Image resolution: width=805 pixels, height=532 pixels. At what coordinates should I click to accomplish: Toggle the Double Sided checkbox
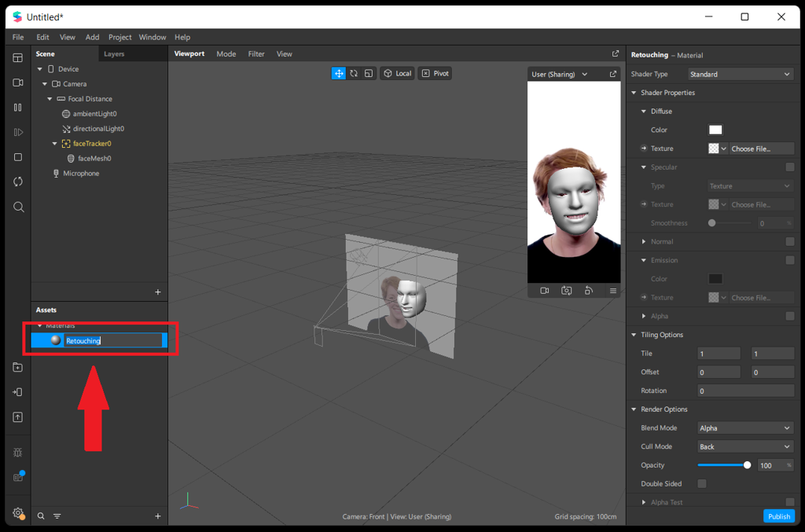702,484
